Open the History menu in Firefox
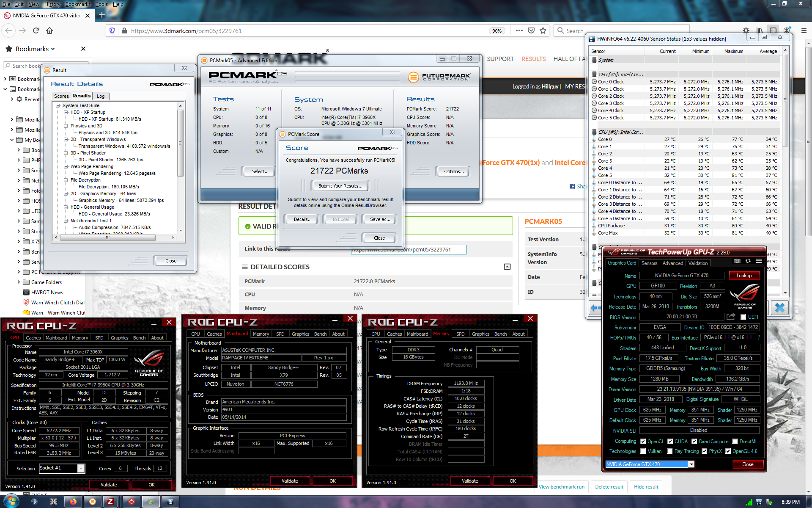812x508 pixels. [52, 4]
